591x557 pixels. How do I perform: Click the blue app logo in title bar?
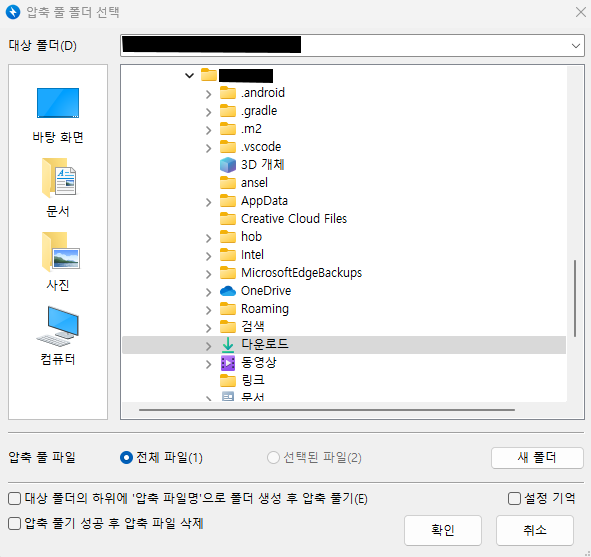pyautogui.click(x=13, y=12)
